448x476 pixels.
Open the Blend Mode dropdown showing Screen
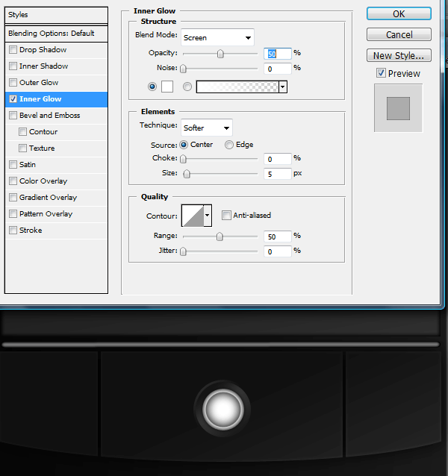217,37
